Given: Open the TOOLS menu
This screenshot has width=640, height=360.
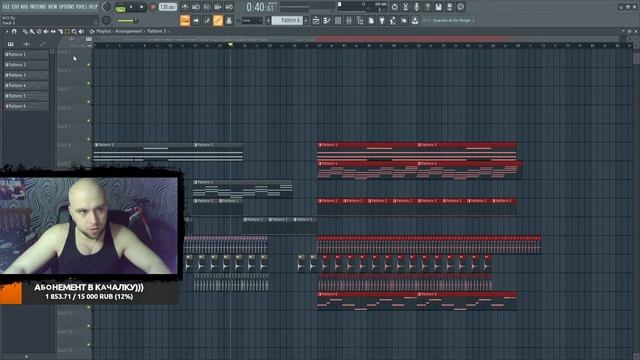Looking at the screenshot, I should click(x=82, y=7).
